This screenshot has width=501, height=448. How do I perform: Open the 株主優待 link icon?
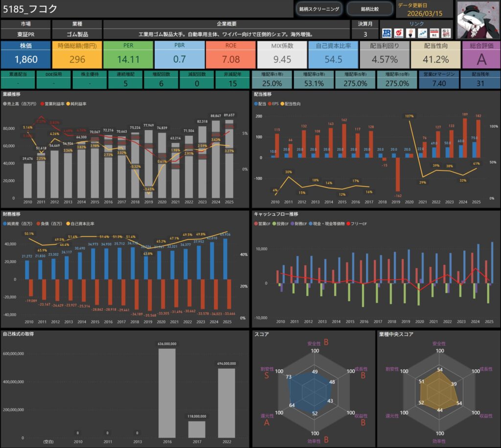[447, 33]
